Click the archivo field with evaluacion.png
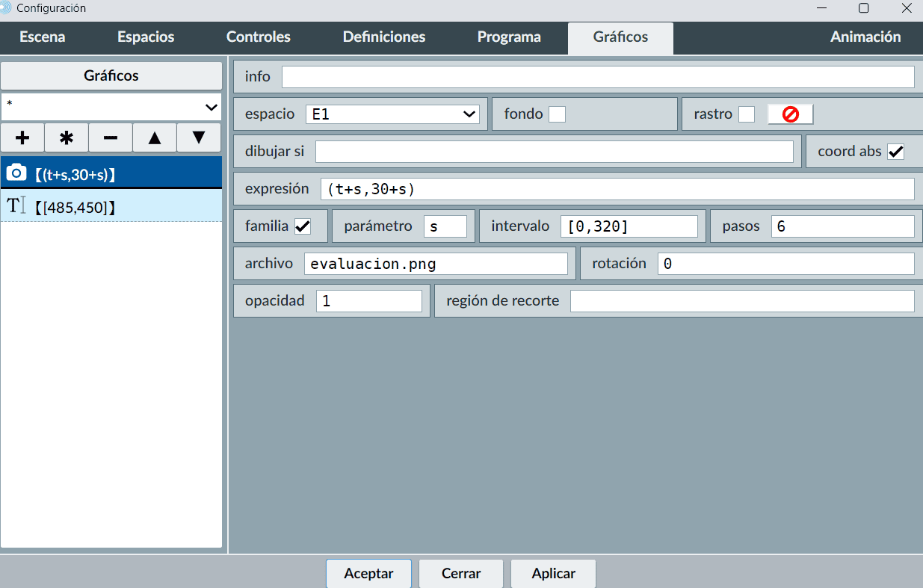 (x=435, y=264)
